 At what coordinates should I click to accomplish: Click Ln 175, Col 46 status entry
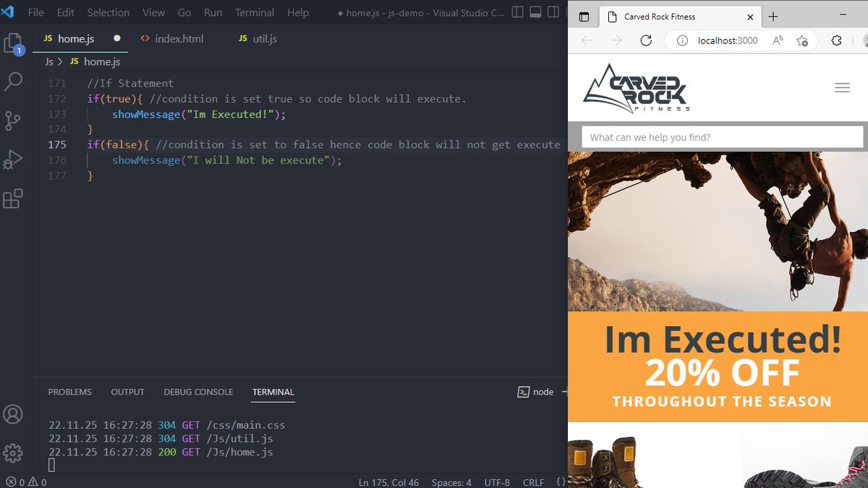[x=388, y=482]
